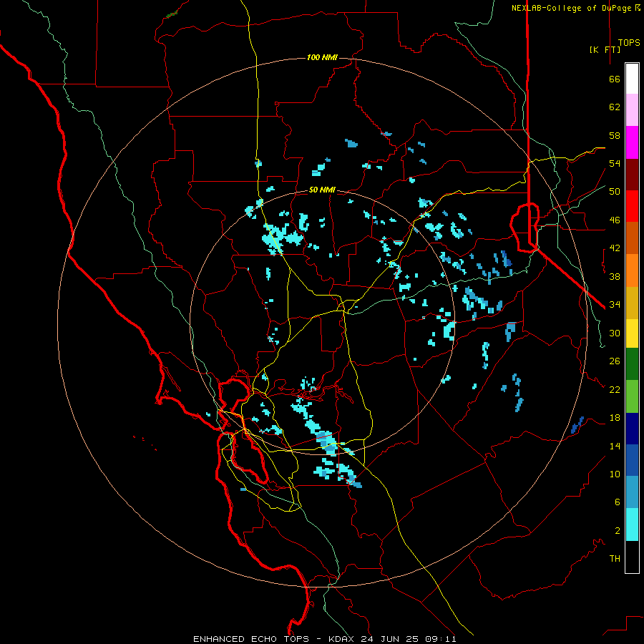Click legend value 10
The width and height of the screenshot is (644, 644).
(615, 474)
